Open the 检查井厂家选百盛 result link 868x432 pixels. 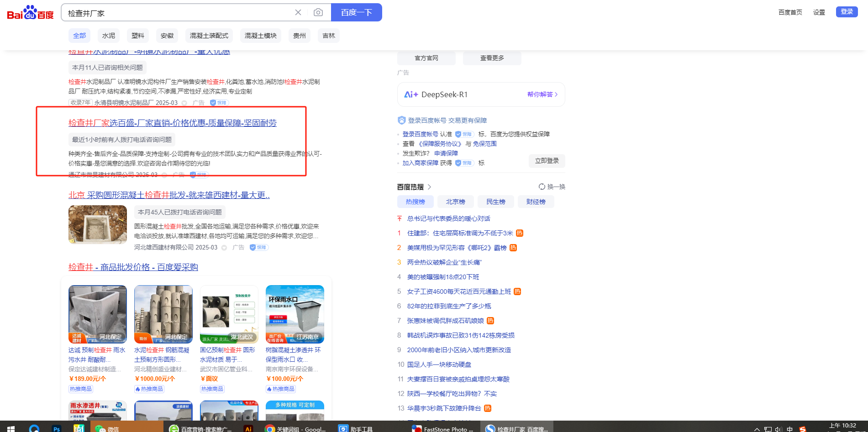(x=172, y=123)
